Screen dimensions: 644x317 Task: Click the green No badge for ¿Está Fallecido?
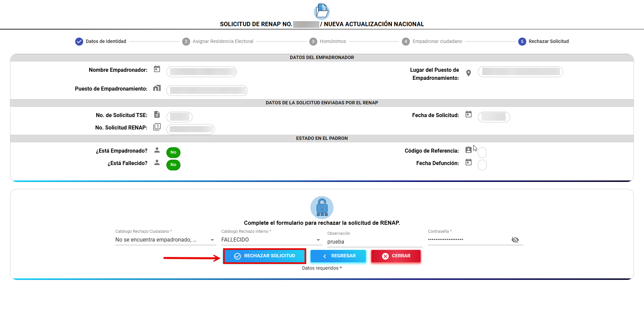(x=173, y=165)
